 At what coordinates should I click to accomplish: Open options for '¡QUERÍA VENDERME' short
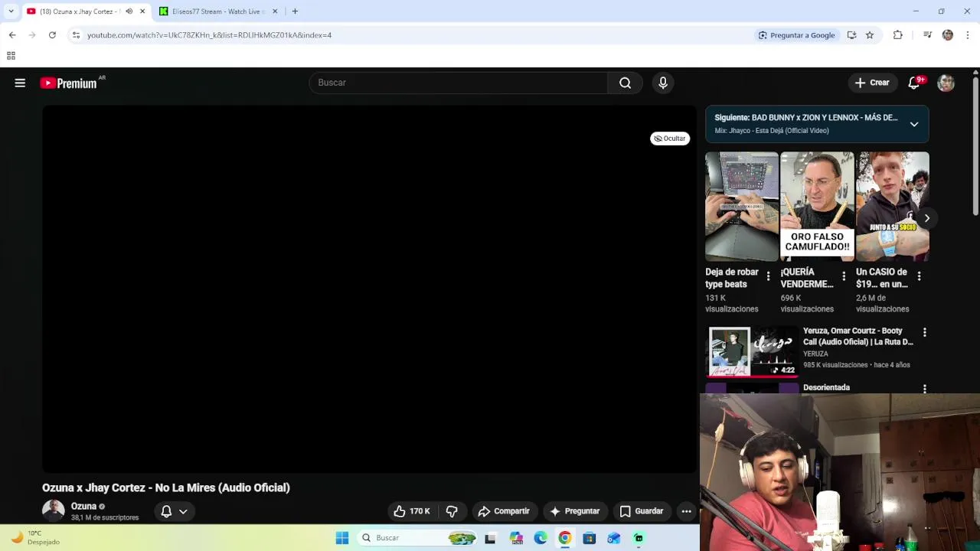844,276
